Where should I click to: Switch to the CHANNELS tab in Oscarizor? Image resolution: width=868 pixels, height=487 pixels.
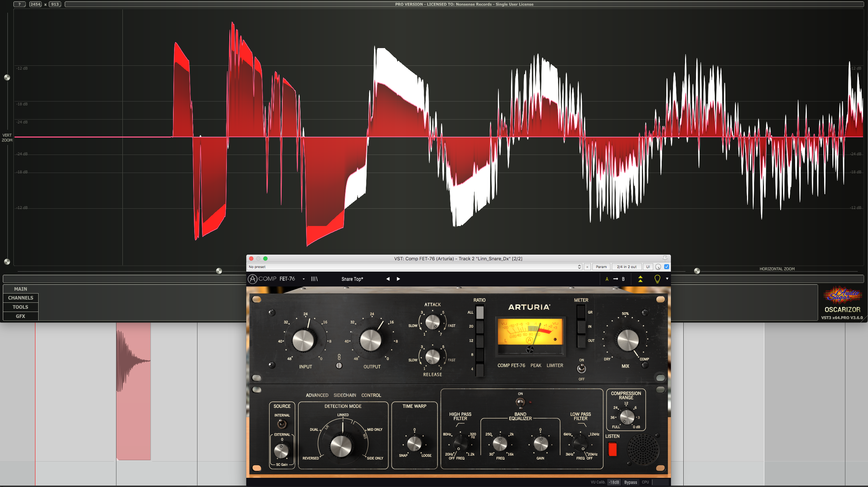click(x=21, y=298)
